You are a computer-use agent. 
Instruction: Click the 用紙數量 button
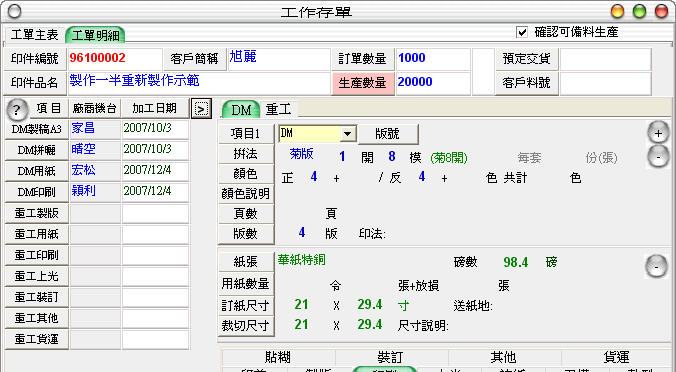click(246, 284)
